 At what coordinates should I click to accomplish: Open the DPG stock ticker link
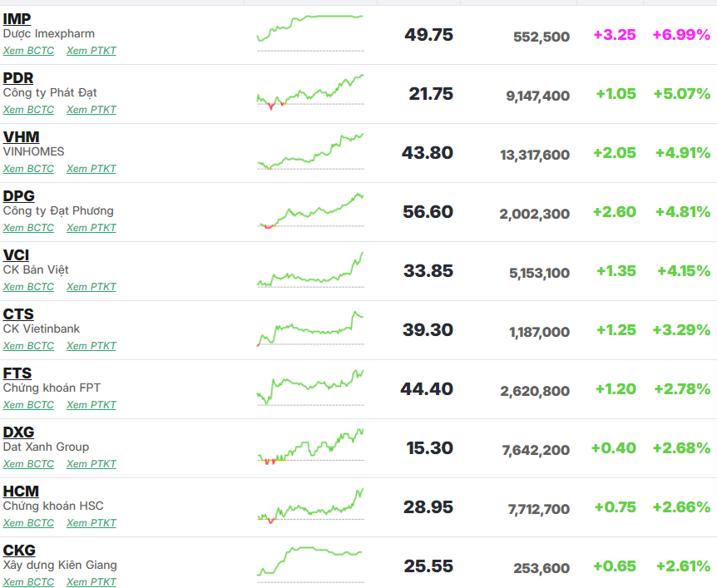pyautogui.click(x=18, y=195)
